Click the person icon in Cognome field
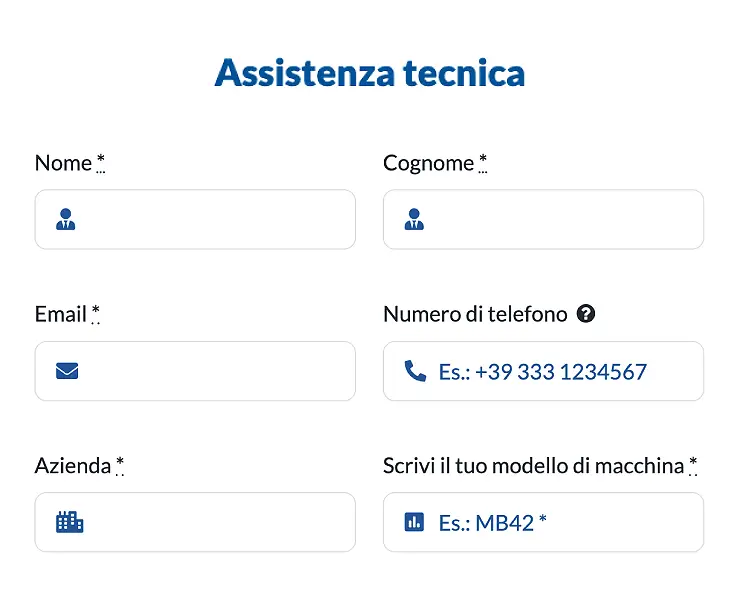The image size is (738, 590). tap(414, 219)
